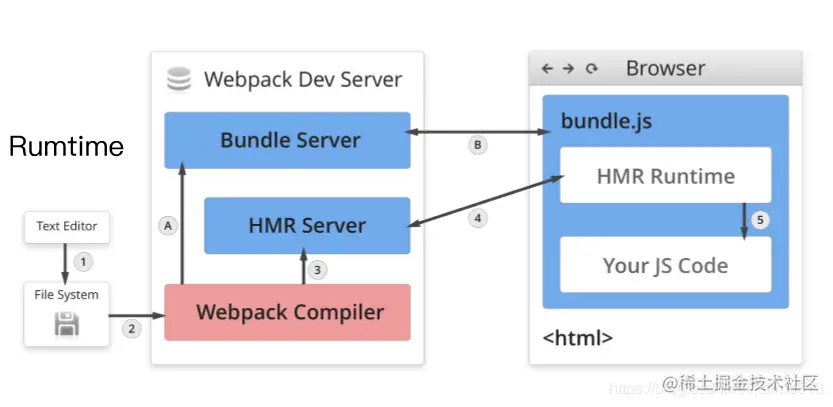Click the HMR Runtime box
Image resolution: width=833 pixels, height=407 pixels.
tap(666, 175)
